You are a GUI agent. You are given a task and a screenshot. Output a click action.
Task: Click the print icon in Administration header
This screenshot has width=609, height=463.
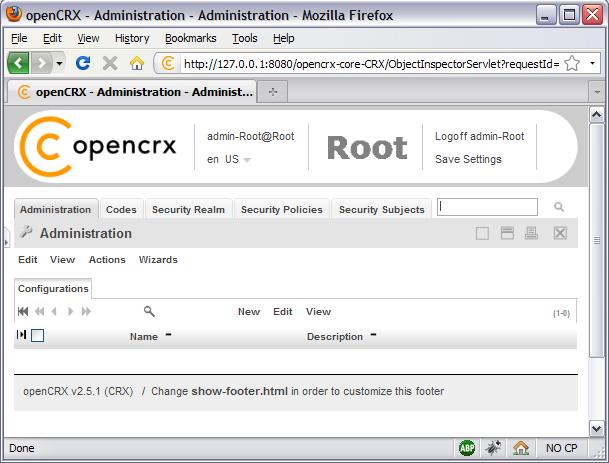(531, 233)
